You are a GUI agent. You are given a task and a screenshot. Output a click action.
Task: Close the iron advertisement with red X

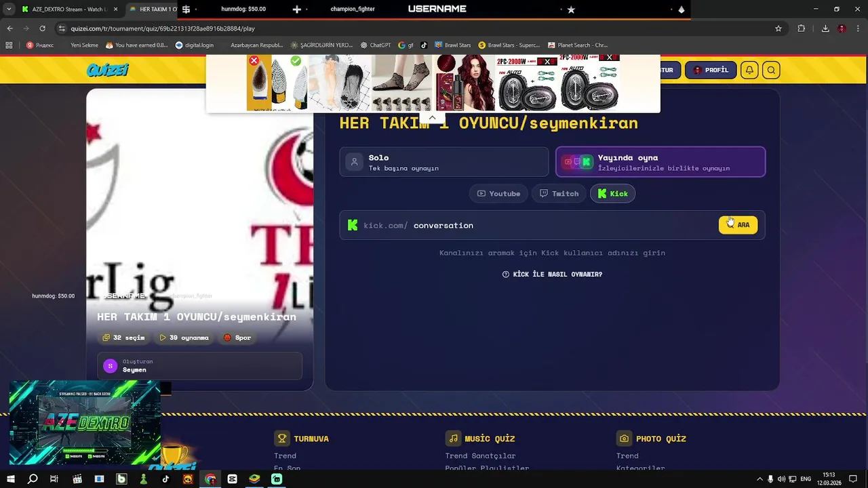[x=254, y=61]
